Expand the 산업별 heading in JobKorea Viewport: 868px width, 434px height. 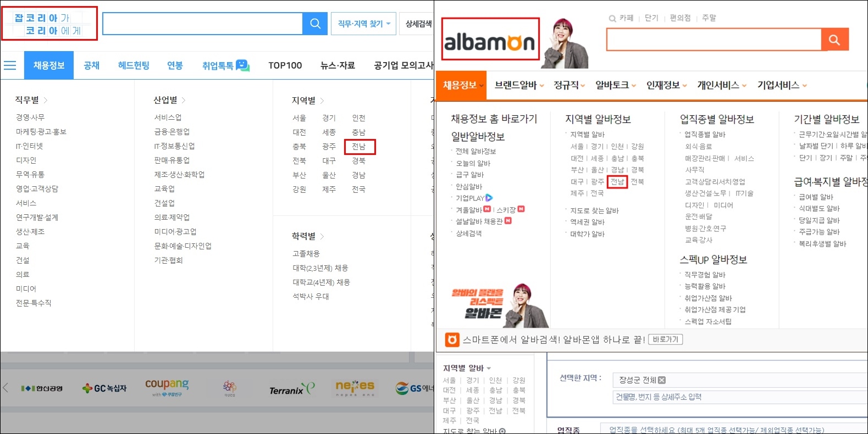170,100
